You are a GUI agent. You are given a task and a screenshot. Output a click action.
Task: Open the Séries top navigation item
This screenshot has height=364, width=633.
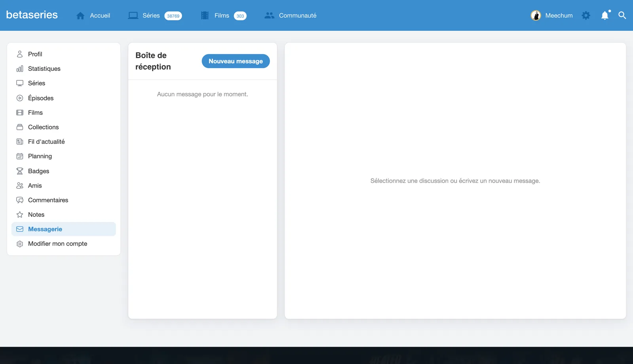[151, 15]
